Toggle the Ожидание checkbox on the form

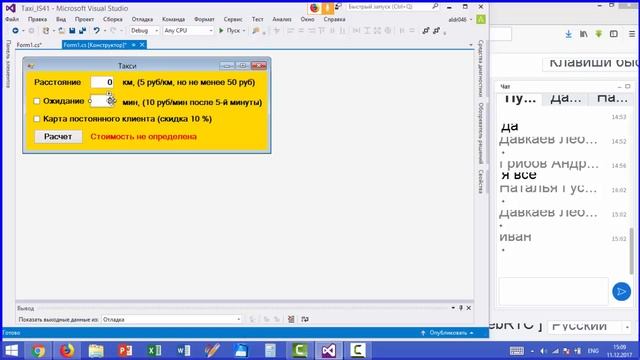click(x=37, y=101)
